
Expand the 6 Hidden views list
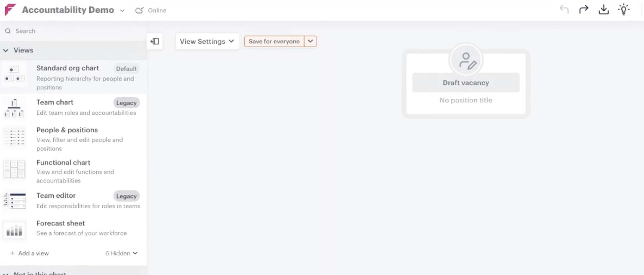[121, 253]
